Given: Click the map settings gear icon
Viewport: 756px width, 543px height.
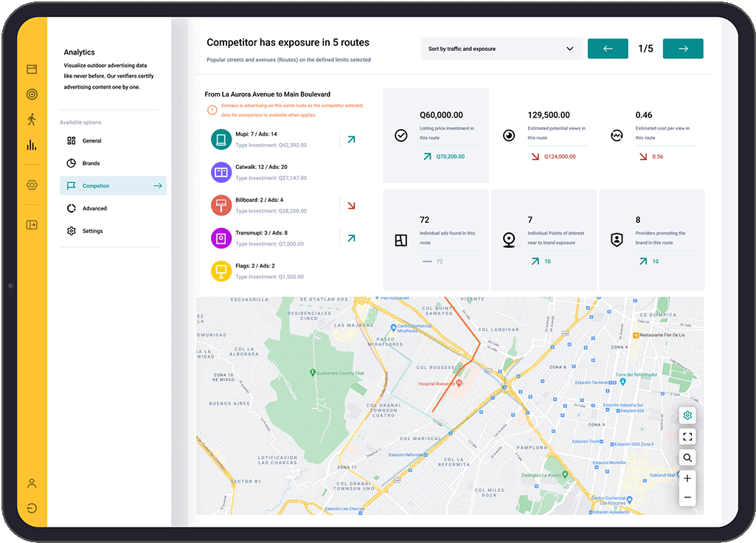Looking at the screenshot, I should pos(687,415).
